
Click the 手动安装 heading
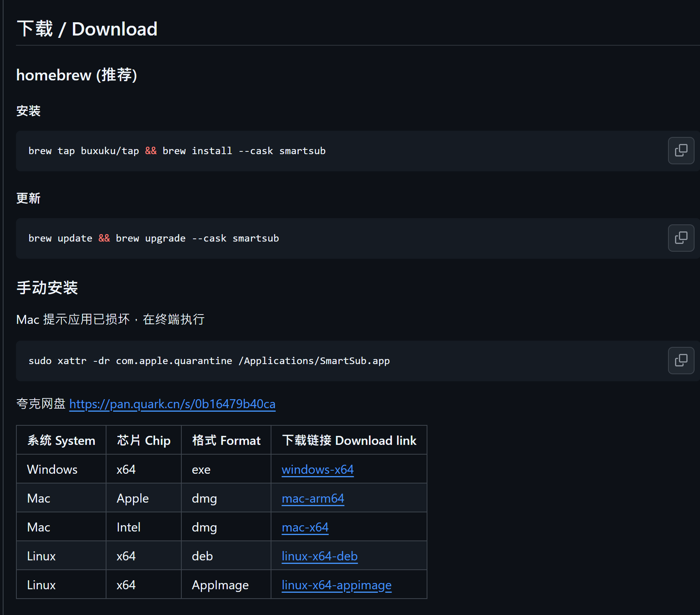click(x=47, y=288)
